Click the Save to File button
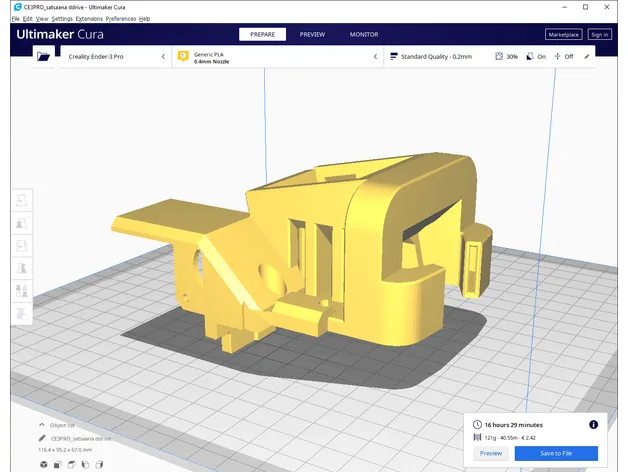The image size is (628, 472). click(556, 453)
